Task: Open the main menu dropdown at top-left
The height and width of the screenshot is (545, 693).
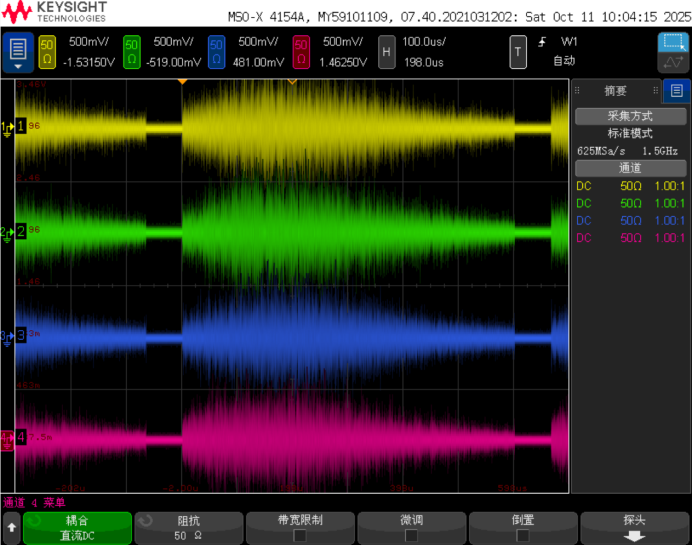Action: point(18,52)
